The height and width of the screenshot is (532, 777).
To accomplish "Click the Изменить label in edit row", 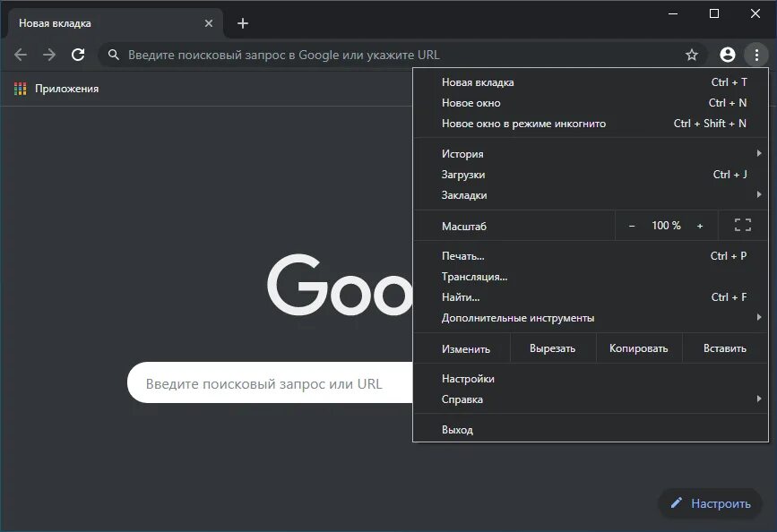I will [x=466, y=349].
